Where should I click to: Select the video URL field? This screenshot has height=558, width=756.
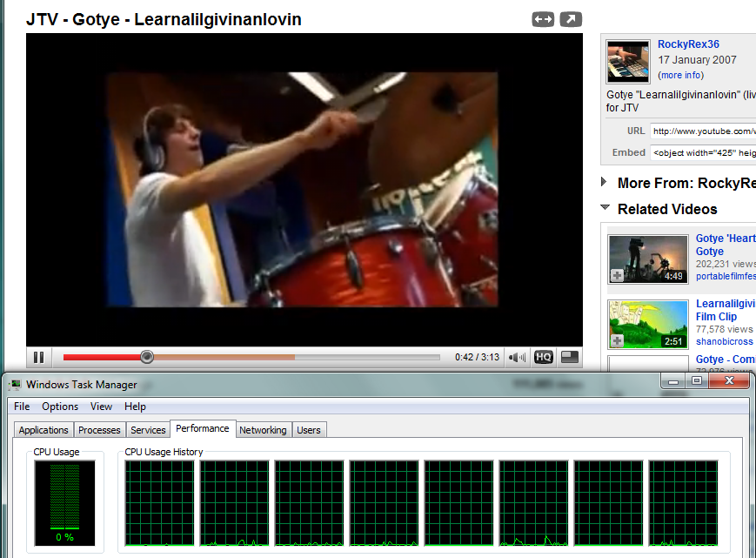click(703, 131)
